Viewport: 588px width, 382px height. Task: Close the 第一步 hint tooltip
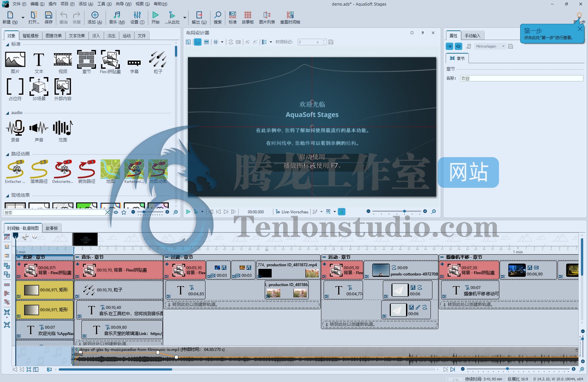point(580,29)
